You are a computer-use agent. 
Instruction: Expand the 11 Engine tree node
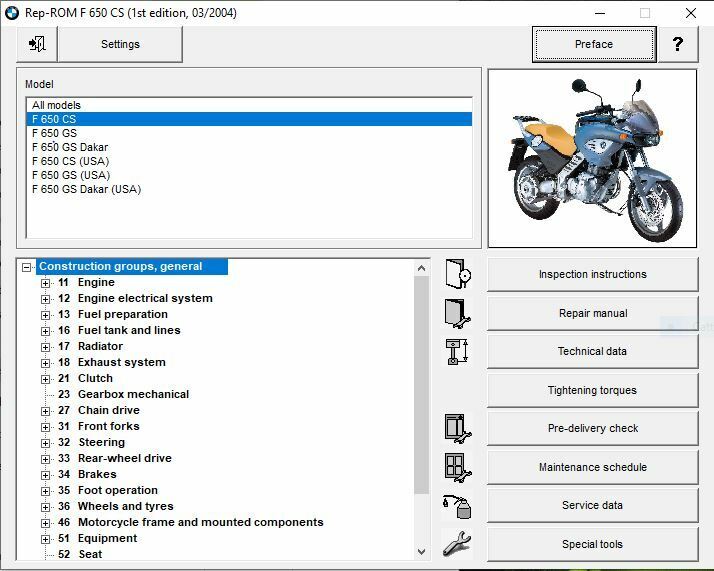[x=45, y=283]
